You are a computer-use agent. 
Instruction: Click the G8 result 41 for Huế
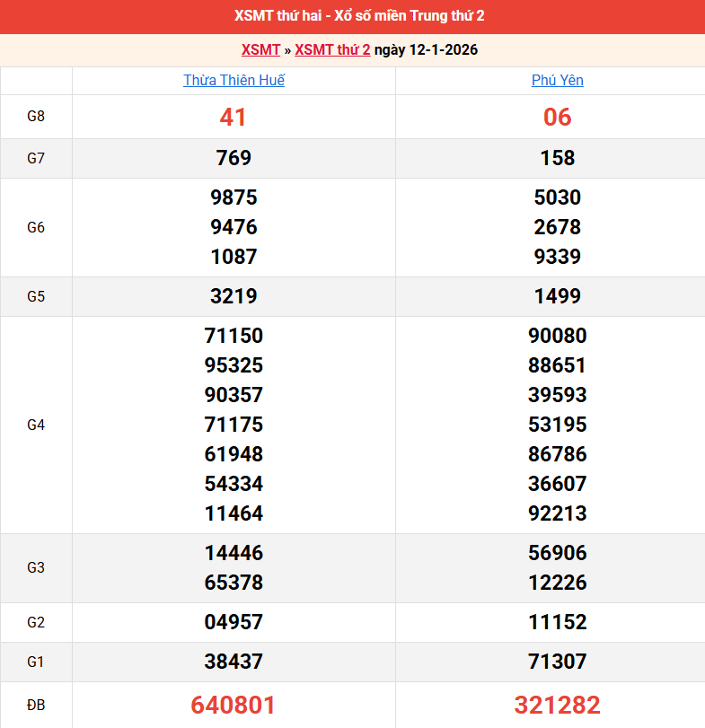tap(234, 118)
